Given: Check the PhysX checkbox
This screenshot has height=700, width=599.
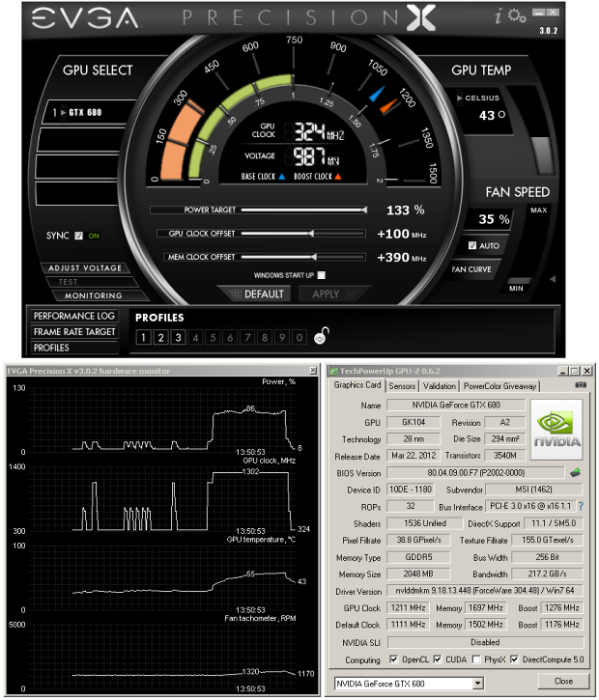Looking at the screenshot, I should [476, 659].
